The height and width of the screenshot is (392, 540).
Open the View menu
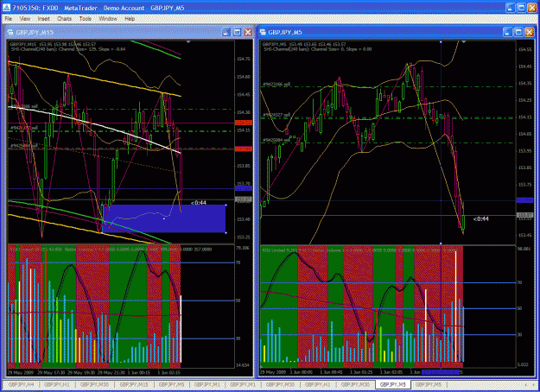(24, 19)
